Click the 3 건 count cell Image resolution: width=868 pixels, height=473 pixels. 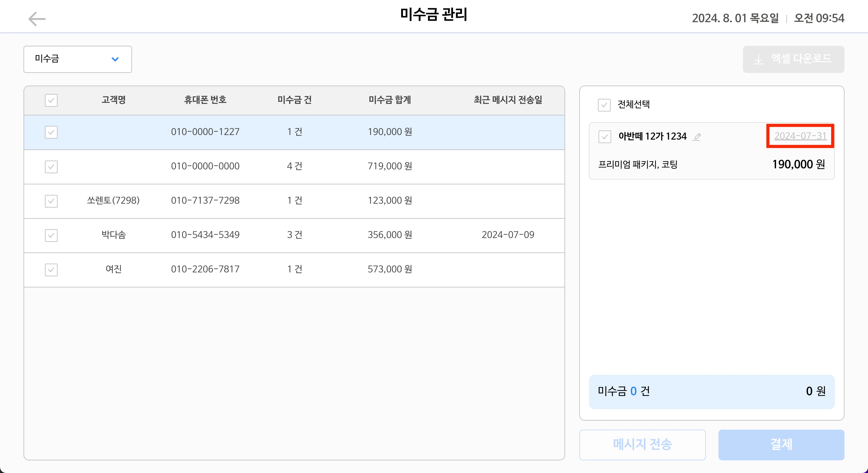(294, 235)
